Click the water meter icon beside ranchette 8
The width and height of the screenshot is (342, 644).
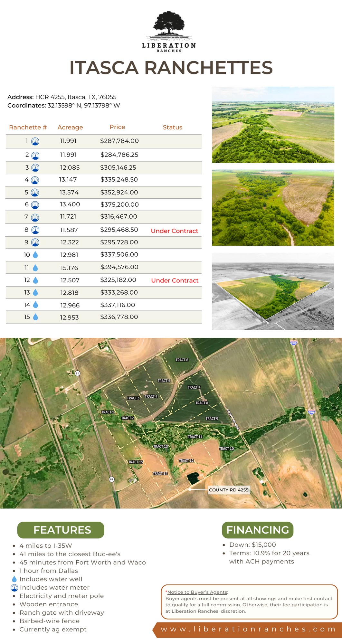tap(35, 230)
